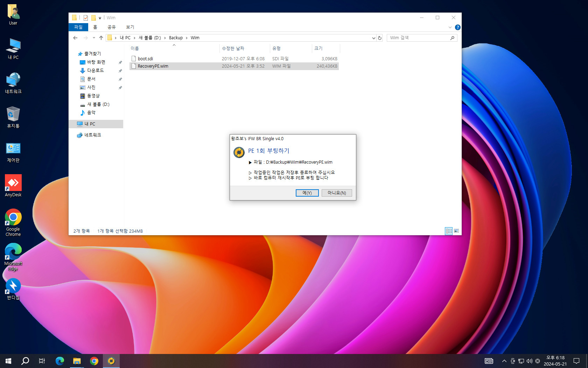Open 홈 ribbon tab

[x=95, y=27]
